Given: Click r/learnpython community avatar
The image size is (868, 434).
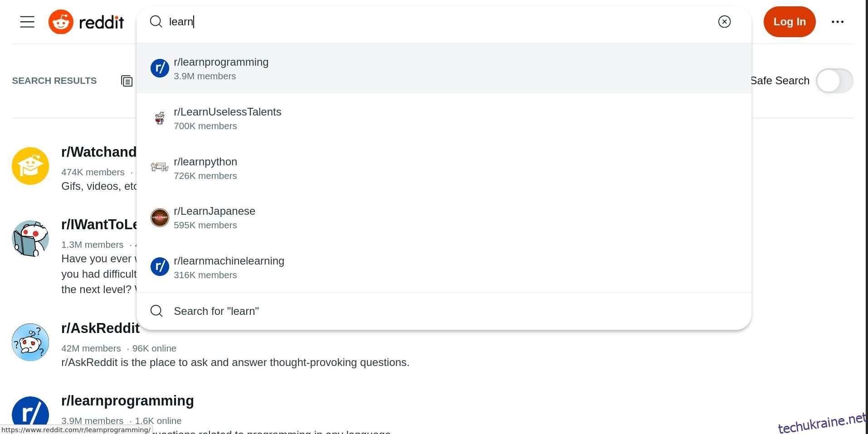Looking at the screenshot, I should pyautogui.click(x=160, y=168).
